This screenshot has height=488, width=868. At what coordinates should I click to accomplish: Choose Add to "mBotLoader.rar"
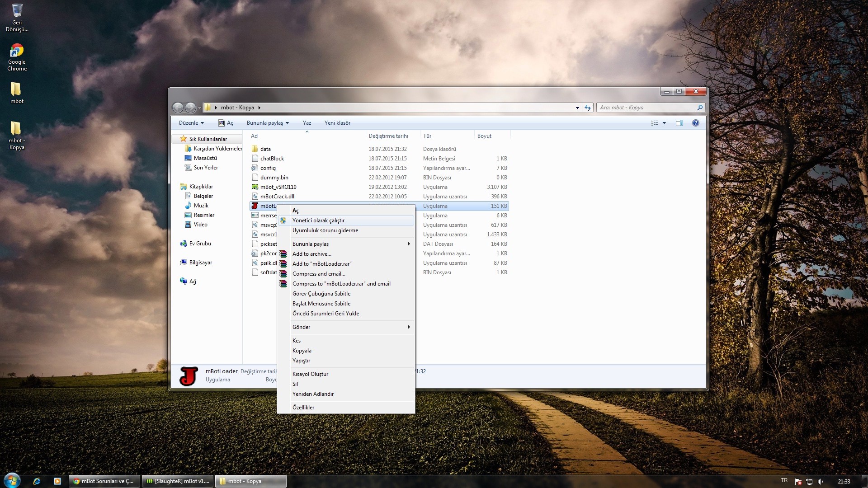coord(346,264)
